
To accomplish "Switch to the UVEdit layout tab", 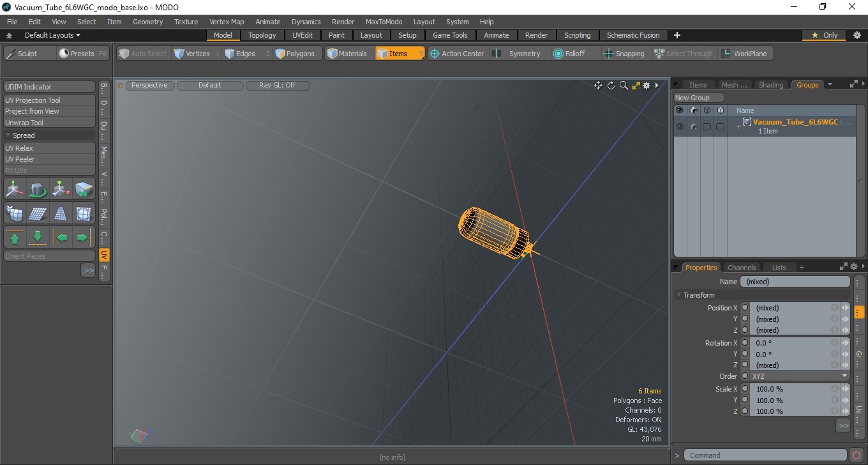I will pos(303,35).
